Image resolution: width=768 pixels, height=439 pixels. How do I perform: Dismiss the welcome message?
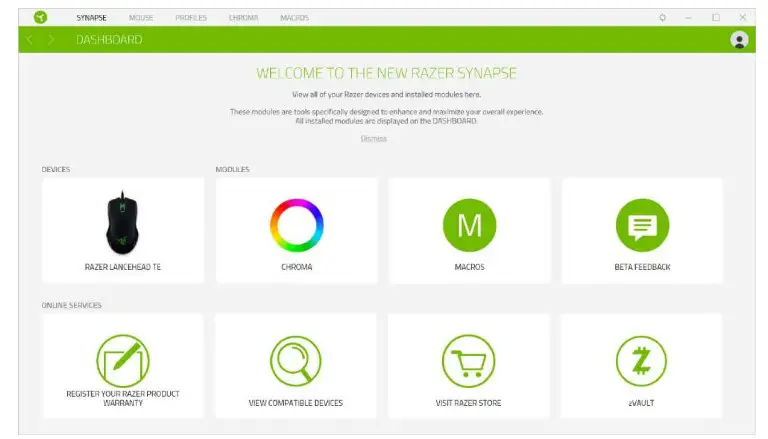coord(374,139)
